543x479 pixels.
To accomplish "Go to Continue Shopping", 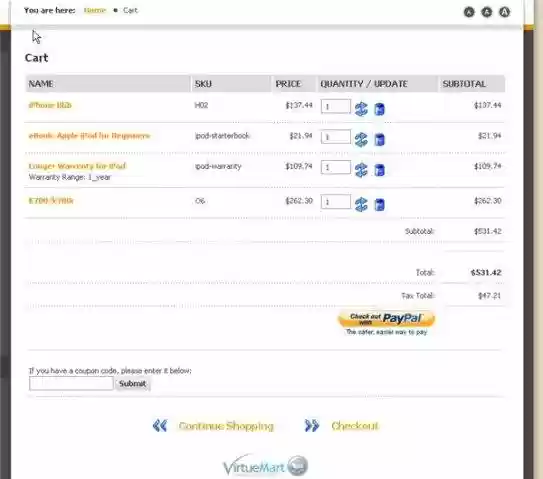I will pyautogui.click(x=226, y=426).
